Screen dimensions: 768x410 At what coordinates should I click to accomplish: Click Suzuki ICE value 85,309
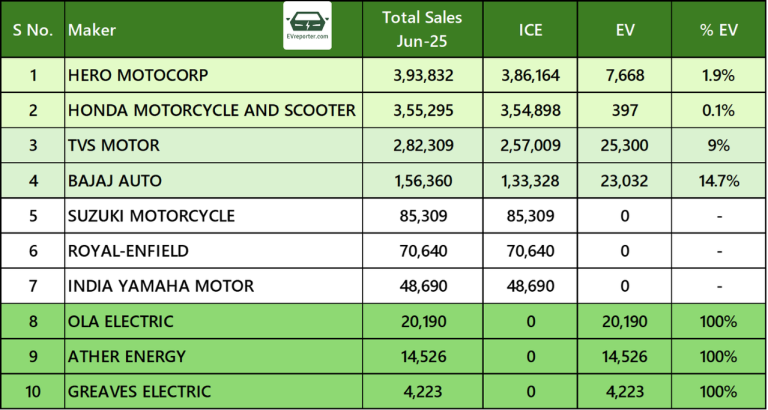point(529,217)
